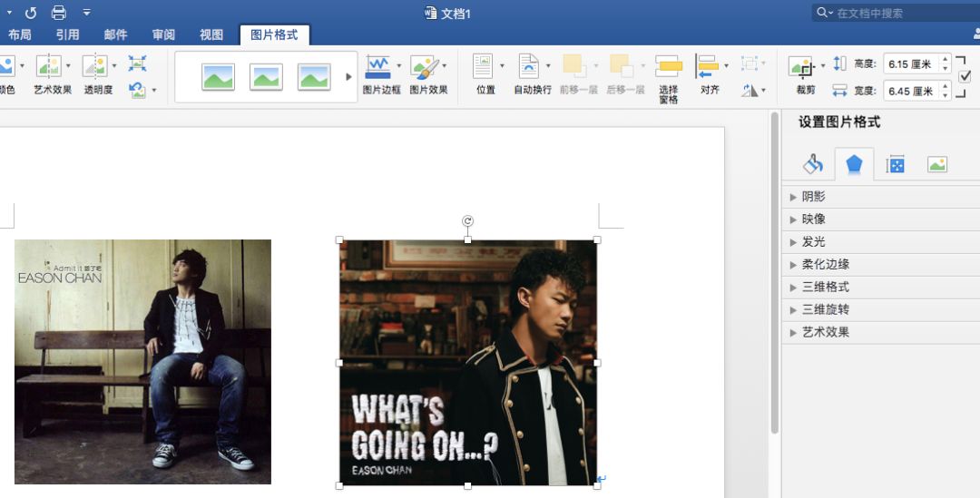980x498 pixels.
Task: Open the 位置 dropdown arrow
Action: (x=501, y=65)
